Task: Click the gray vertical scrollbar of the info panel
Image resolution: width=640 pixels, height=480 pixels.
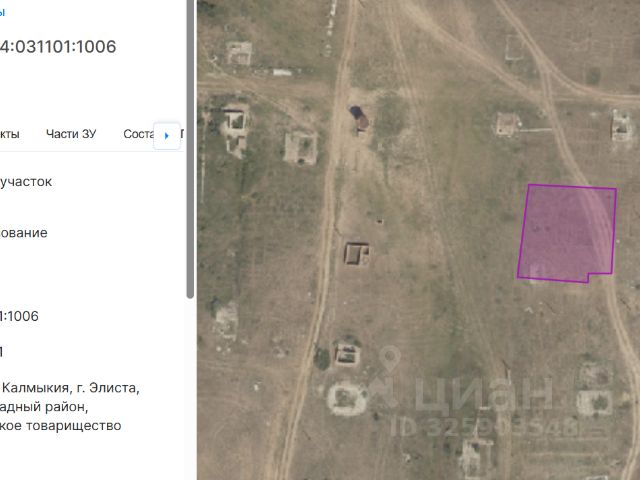Action: [190, 149]
